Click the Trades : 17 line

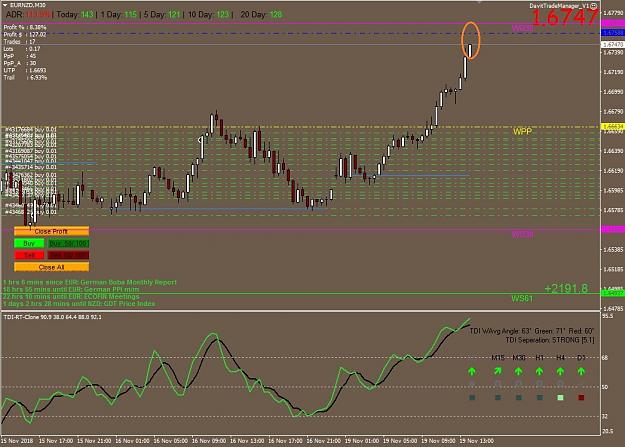coord(20,42)
